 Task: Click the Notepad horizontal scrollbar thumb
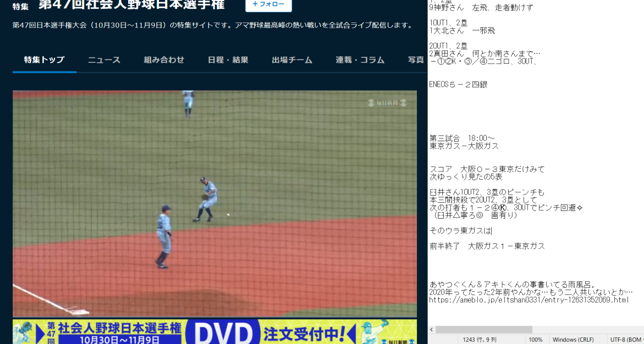click(x=484, y=330)
